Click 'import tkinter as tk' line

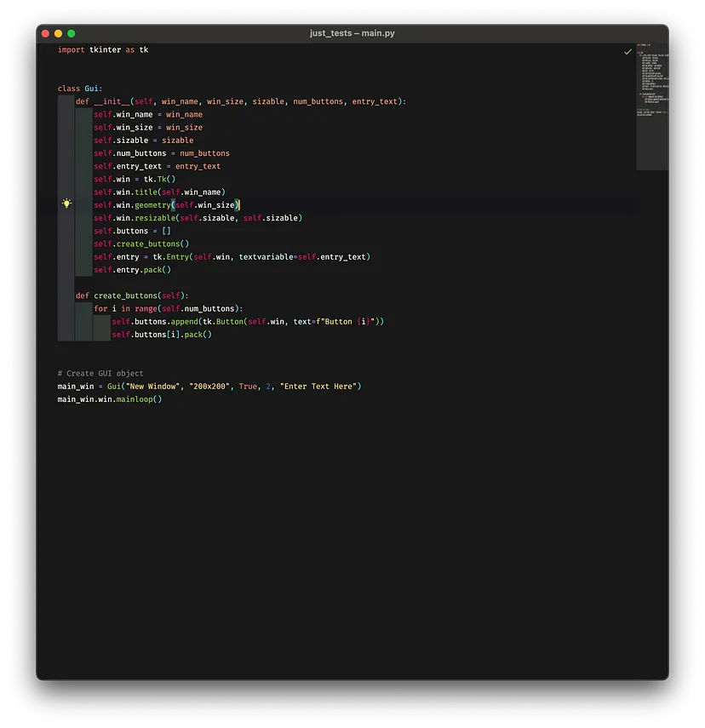coord(103,49)
